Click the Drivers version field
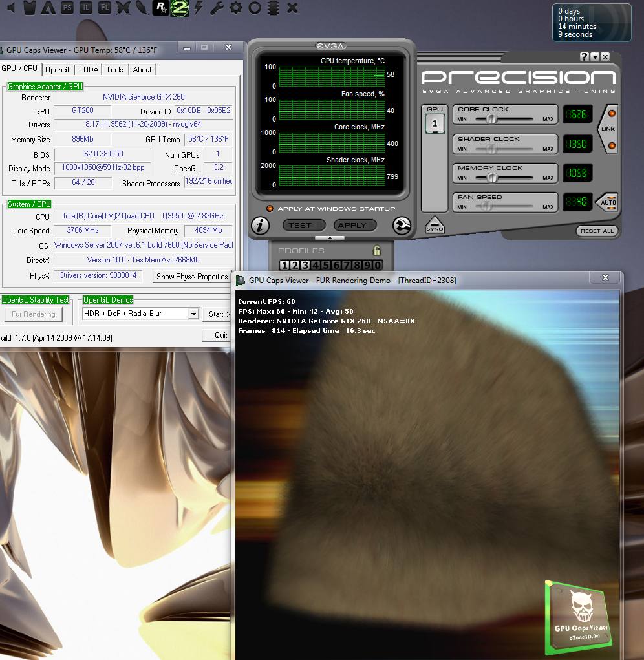644x660 pixels. (144, 125)
